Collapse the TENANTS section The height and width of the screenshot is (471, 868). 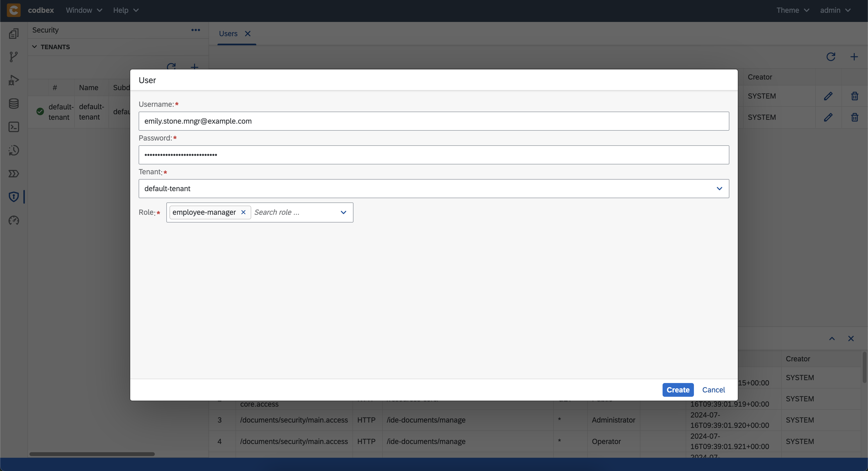click(34, 47)
